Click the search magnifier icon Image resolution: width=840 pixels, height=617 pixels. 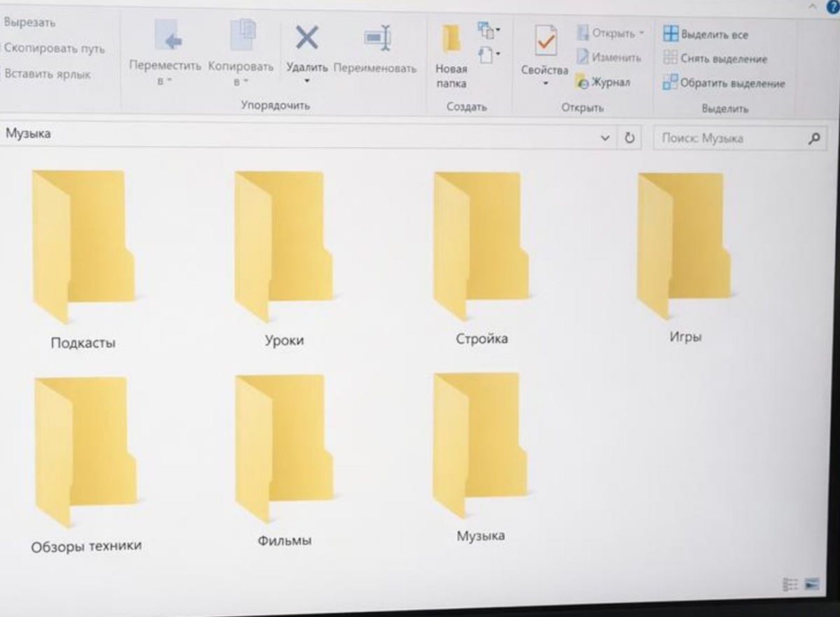click(x=813, y=139)
